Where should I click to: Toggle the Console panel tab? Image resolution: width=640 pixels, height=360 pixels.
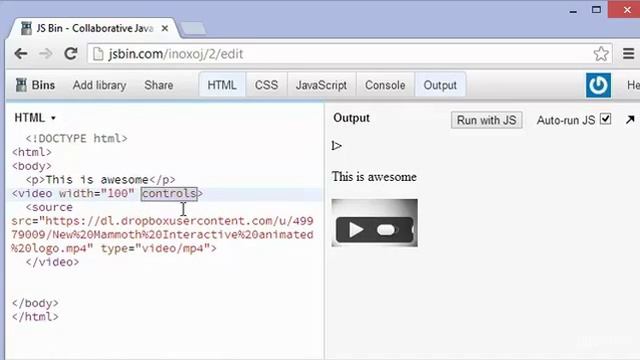pos(385,85)
